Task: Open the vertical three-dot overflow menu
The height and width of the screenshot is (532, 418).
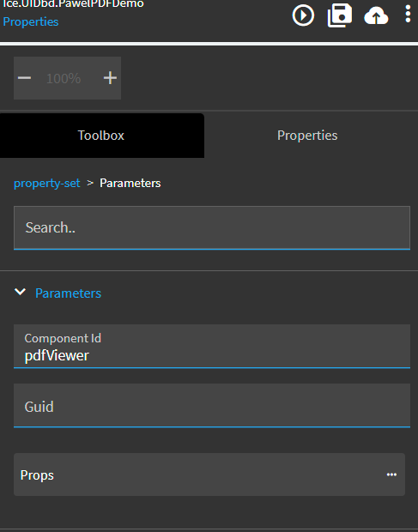Action: (409, 14)
